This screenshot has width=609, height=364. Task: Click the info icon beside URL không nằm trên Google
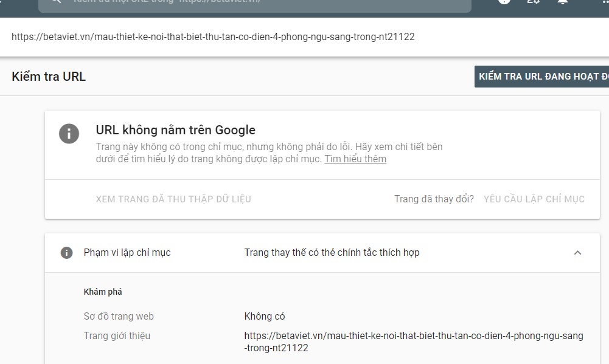click(x=69, y=134)
